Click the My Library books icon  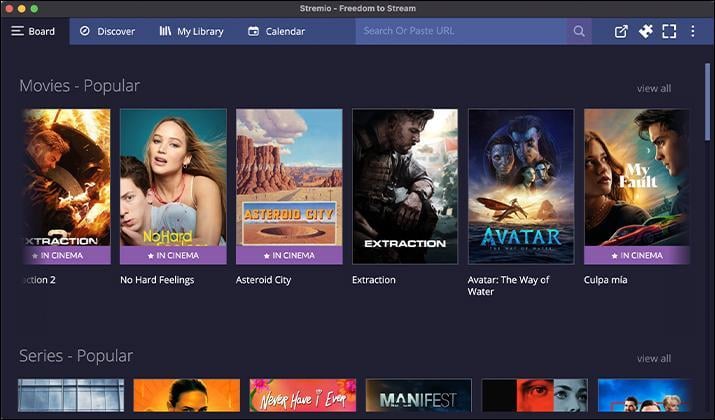165,31
